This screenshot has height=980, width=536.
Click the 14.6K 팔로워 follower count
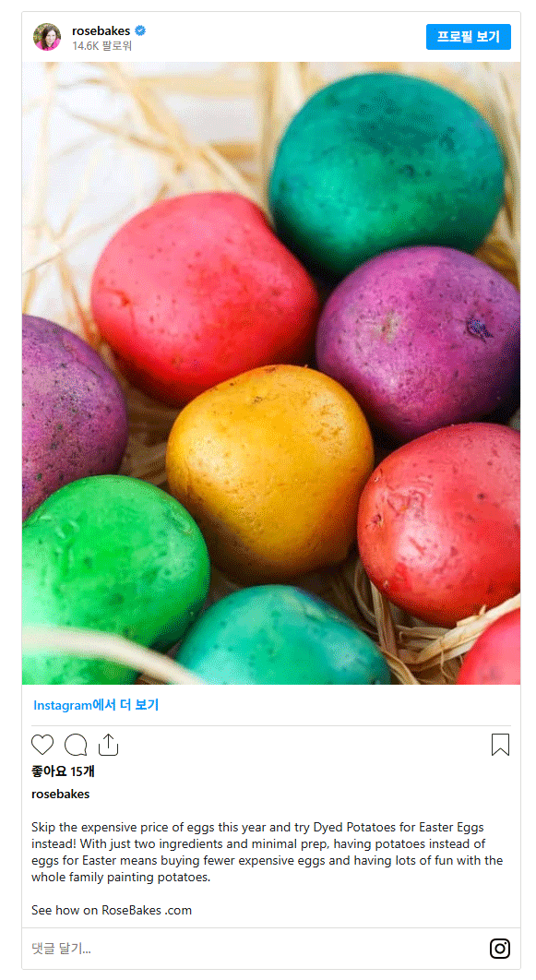pos(101,45)
